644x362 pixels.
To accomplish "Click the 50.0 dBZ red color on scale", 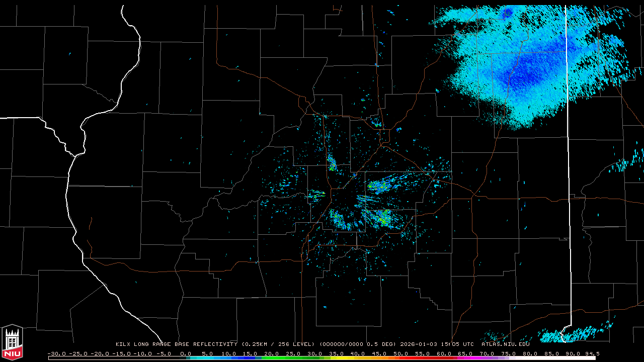I will click(401, 358).
